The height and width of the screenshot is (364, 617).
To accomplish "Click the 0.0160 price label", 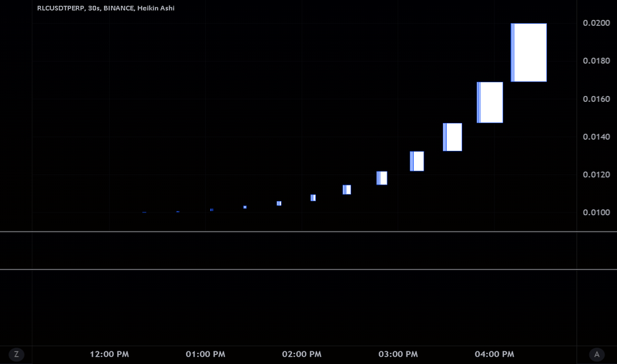I will [596, 99].
